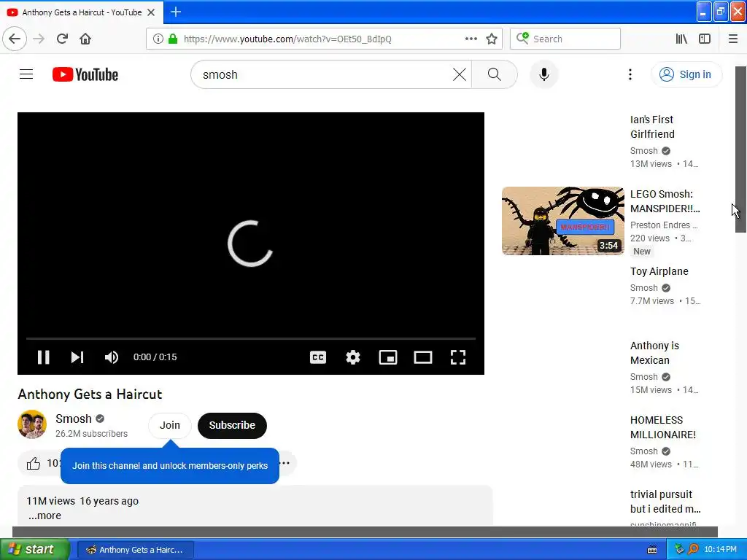Open the Windows start menu

35,549
